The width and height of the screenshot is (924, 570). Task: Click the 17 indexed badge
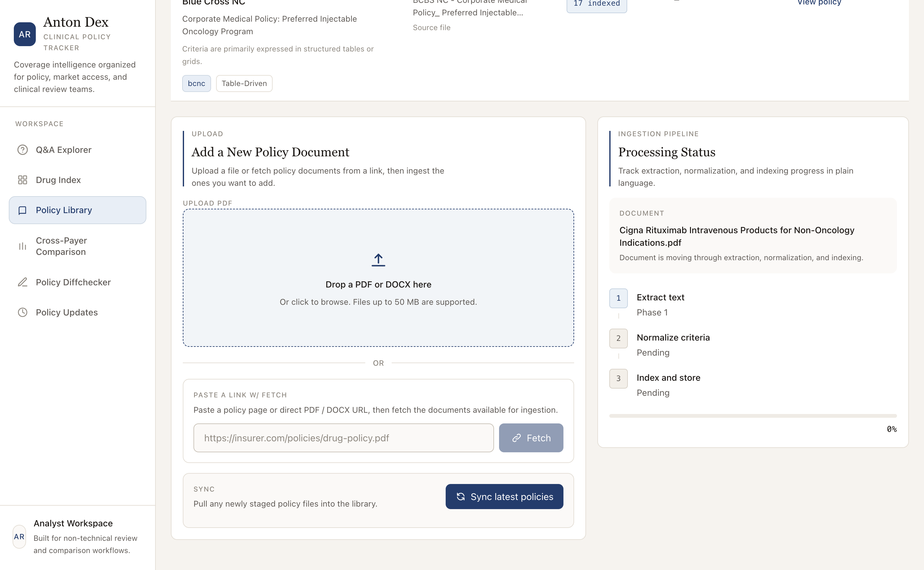[x=596, y=4]
